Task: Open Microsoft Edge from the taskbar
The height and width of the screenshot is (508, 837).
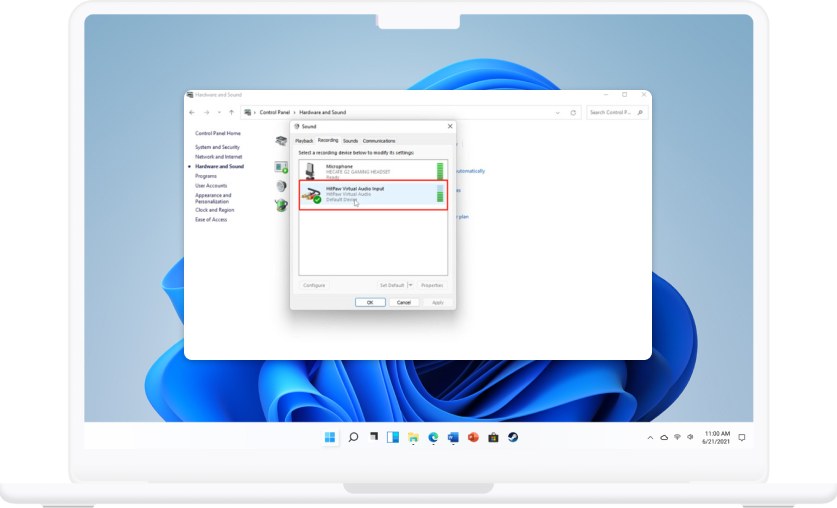Action: click(433, 437)
